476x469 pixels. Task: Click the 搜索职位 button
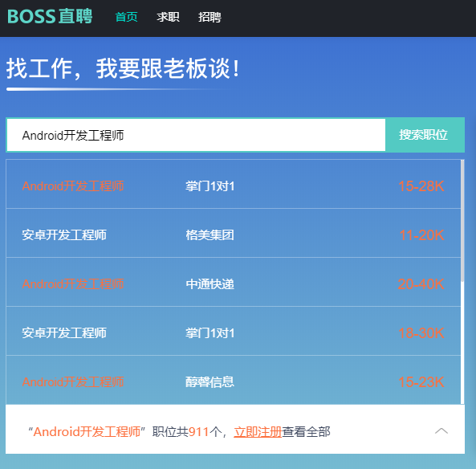pos(425,135)
